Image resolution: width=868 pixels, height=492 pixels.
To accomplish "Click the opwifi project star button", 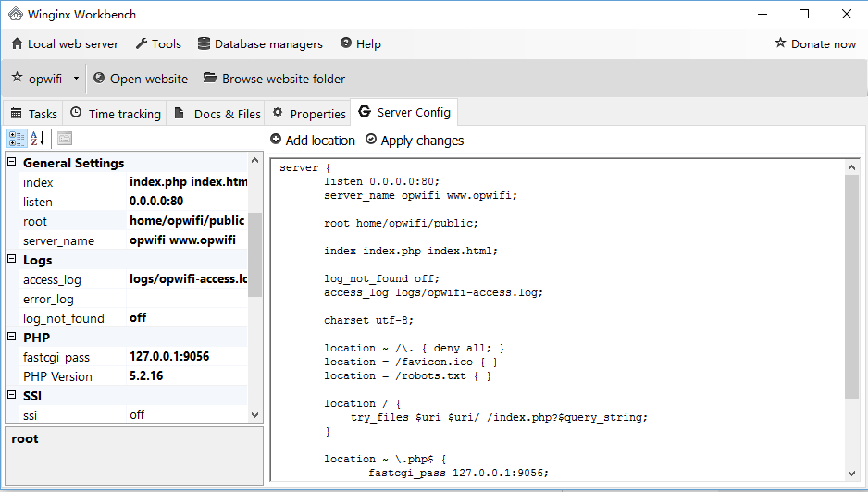I will click(x=38, y=79).
